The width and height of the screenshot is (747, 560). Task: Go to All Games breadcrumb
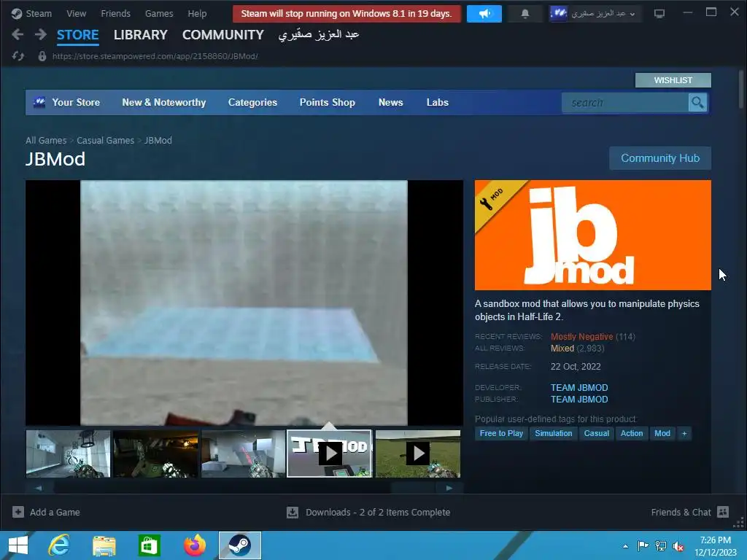(x=46, y=141)
